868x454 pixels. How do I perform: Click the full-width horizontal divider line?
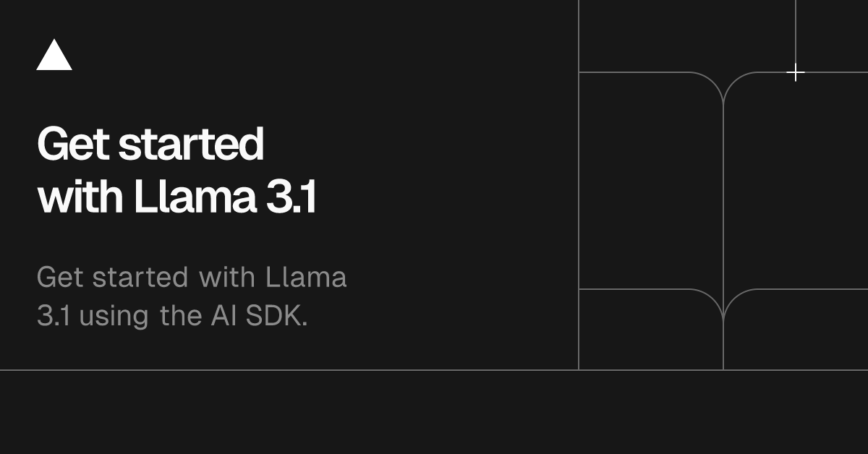(x=434, y=370)
